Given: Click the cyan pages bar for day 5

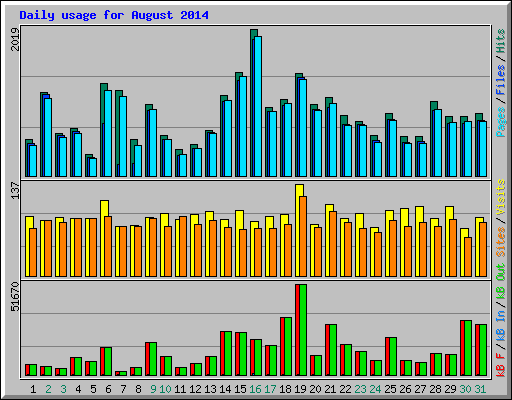Looking at the screenshot, I should click(x=93, y=167).
